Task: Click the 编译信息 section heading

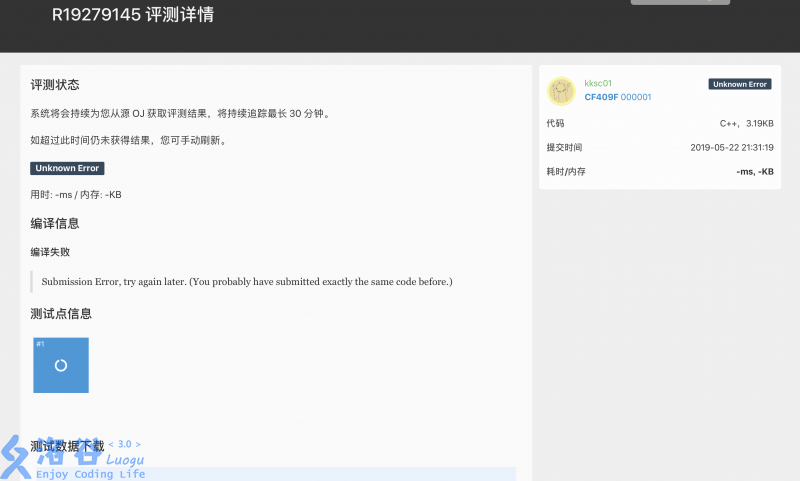Action: coord(55,223)
